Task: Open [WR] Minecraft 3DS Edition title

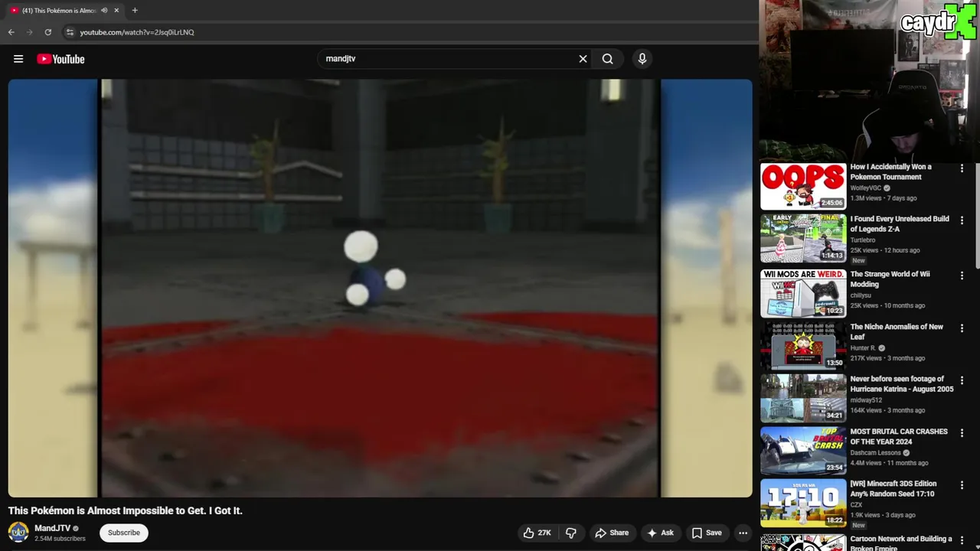Action: point(893,488)
